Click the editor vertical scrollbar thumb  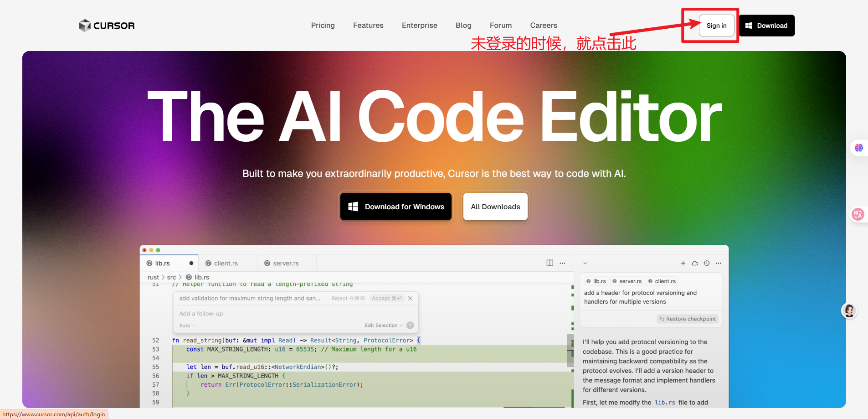click(x=570, y=350)
